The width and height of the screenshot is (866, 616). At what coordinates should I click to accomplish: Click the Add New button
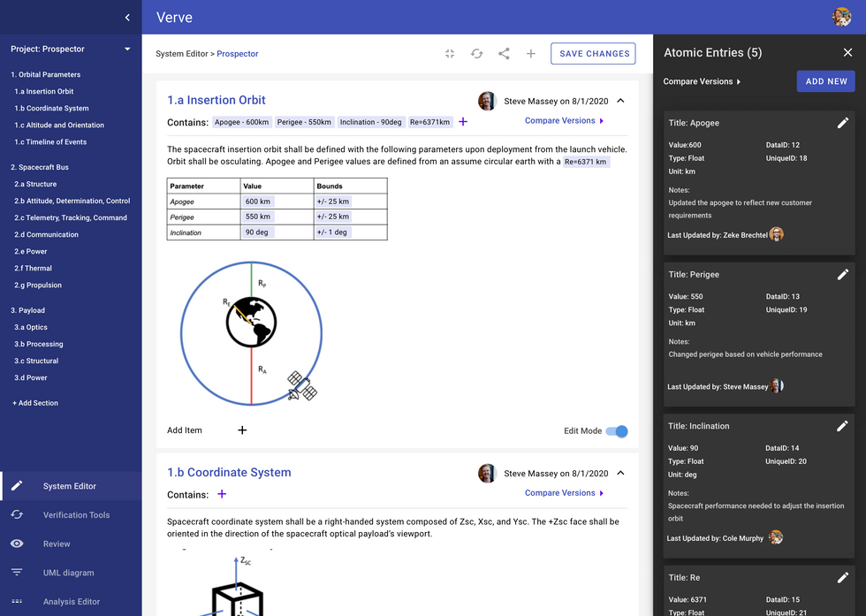[x=825, y=81]
